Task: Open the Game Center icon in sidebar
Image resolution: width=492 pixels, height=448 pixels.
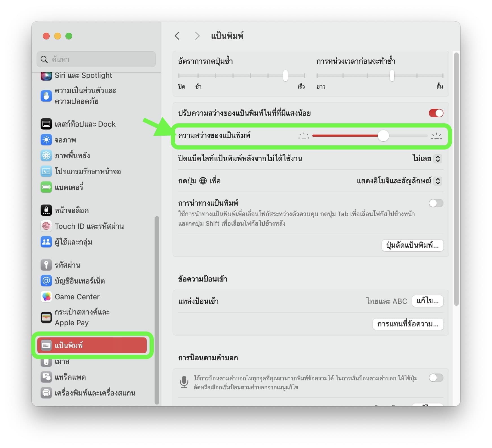Action: (x=46, y=297)
